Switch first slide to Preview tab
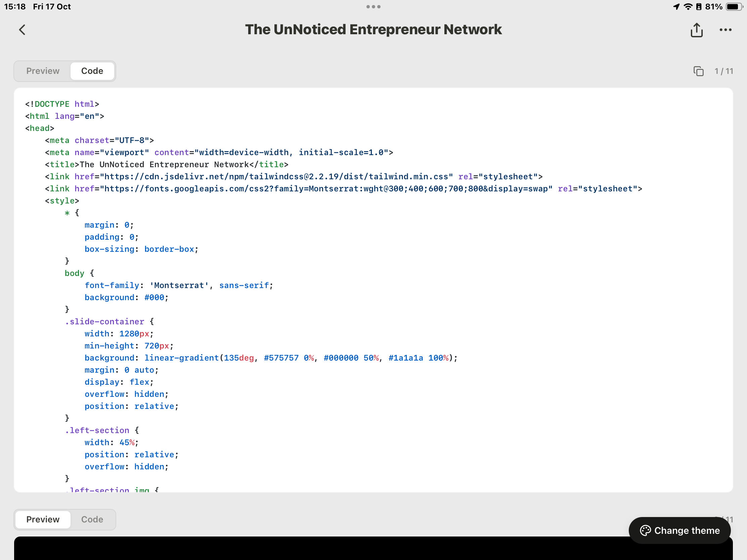This screenshot has height=560, width=747. tap(43, 71)
